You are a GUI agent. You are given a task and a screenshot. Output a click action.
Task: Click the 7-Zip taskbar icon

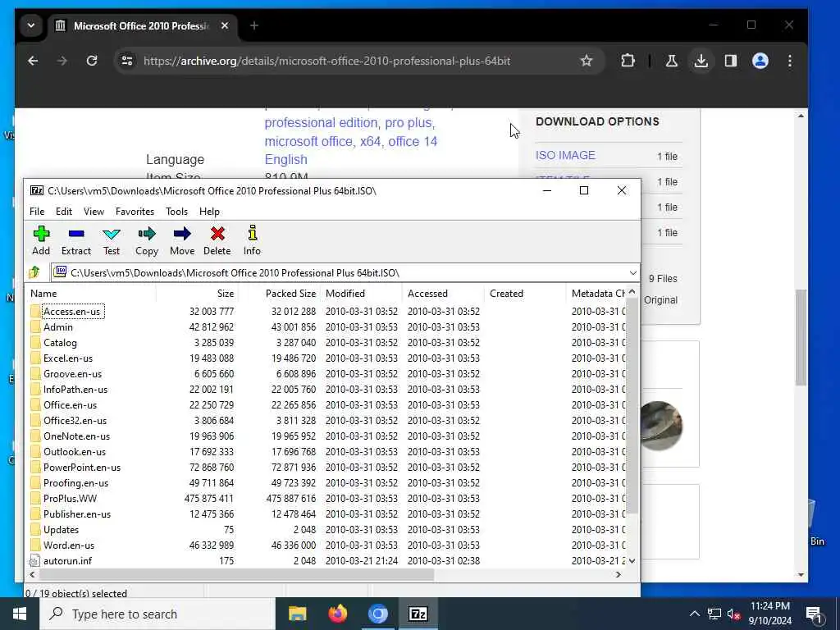click(x=418, y=614)
